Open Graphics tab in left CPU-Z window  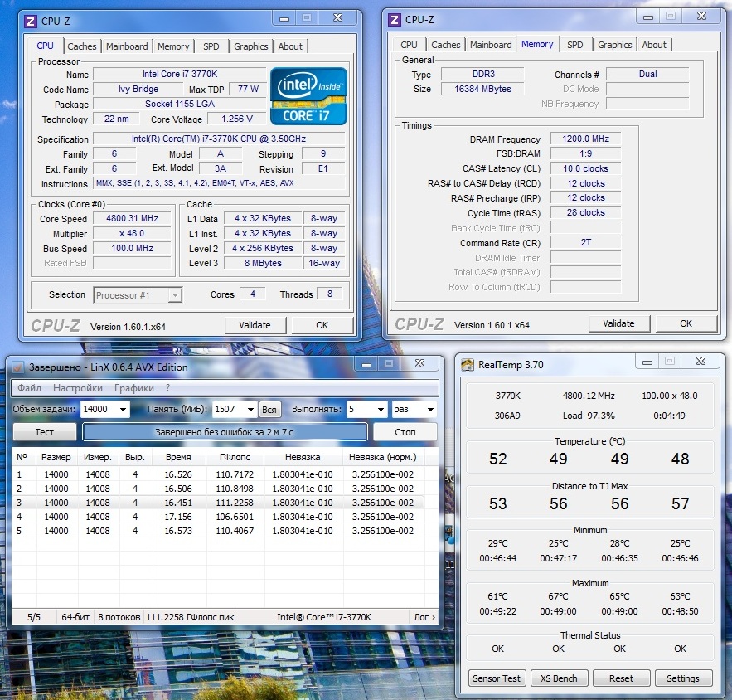tap(250, 46)
